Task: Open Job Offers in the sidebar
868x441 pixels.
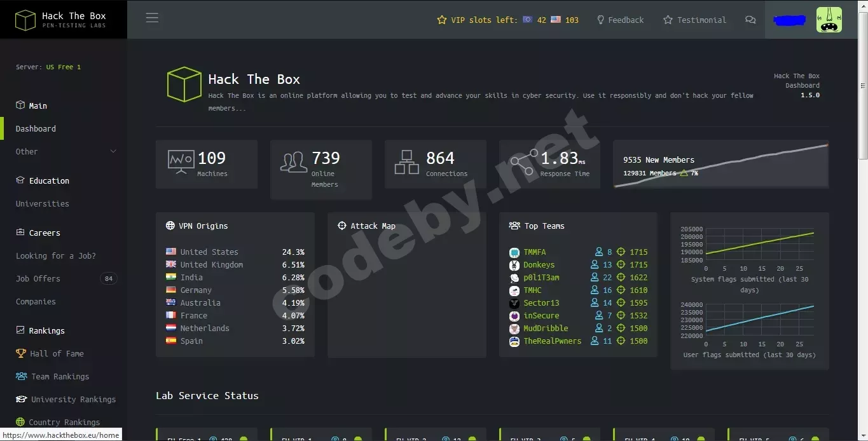Action: point(38,278)
